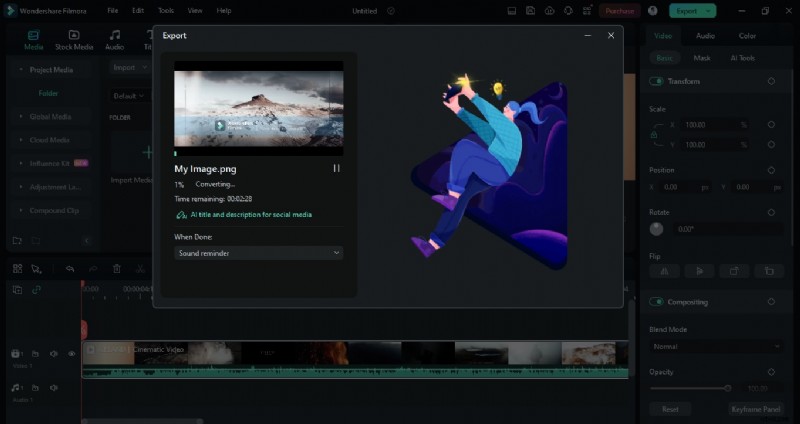Click the scale lock aspect ratio icon
800x424 pixels.
[654, 134]
